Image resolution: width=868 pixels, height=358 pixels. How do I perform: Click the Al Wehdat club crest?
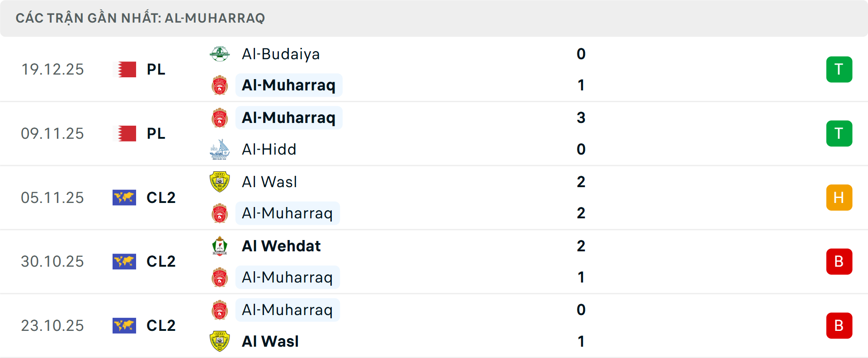220,246
